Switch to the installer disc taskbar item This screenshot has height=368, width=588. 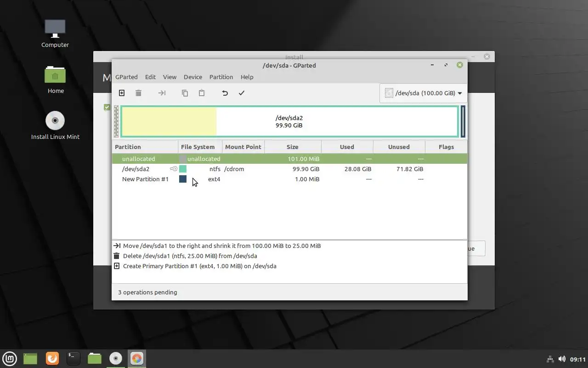[x=116, y=358]
